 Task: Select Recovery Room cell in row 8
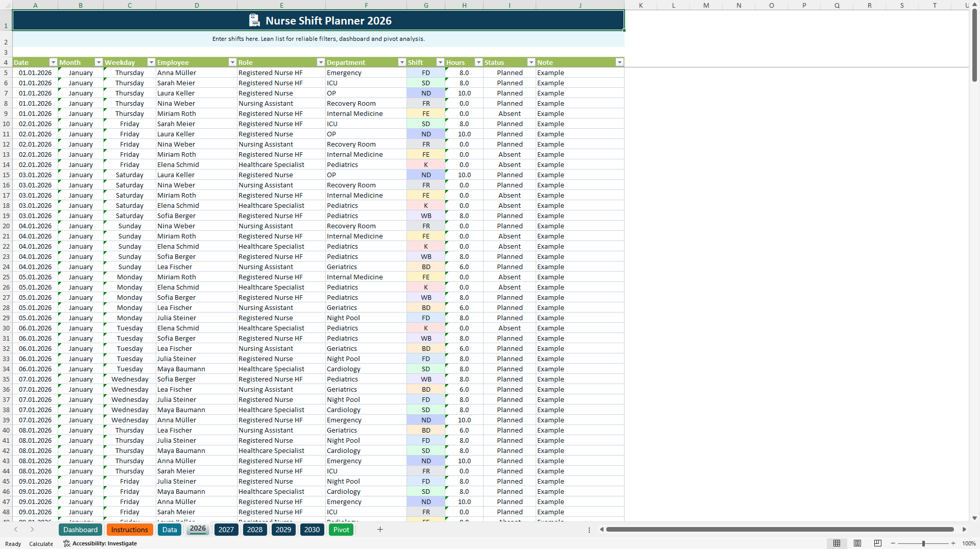click(x=366, y=103)
